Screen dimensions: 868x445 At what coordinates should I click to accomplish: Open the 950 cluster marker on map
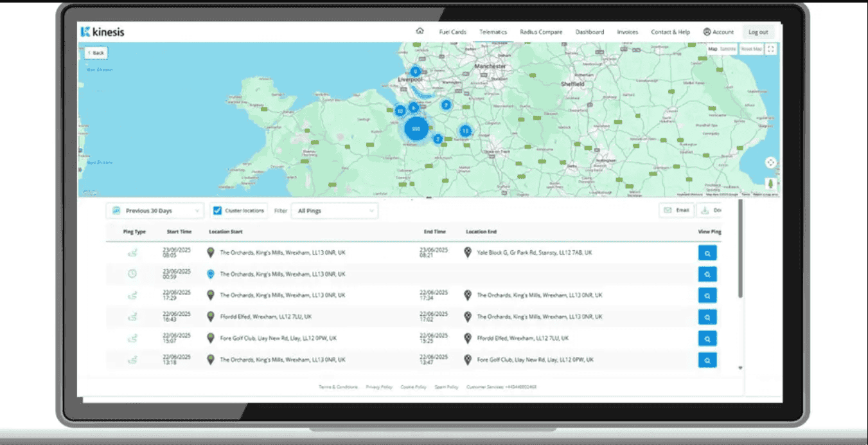click(x=416, y=129)
